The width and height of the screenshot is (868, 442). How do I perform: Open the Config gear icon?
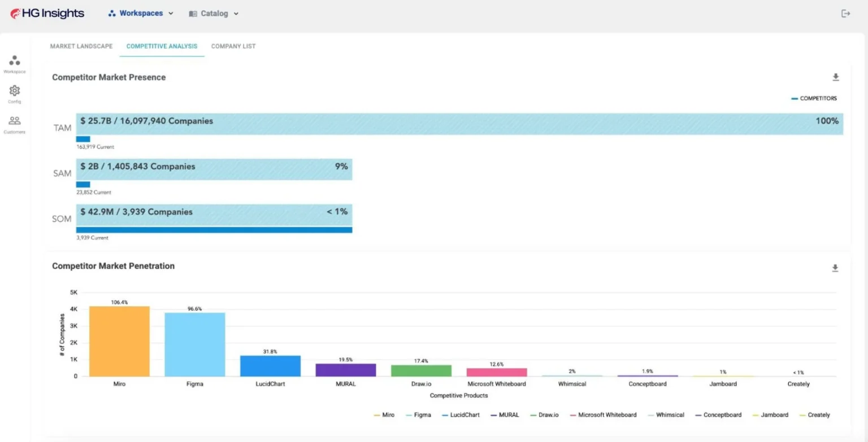coord(15,90)
